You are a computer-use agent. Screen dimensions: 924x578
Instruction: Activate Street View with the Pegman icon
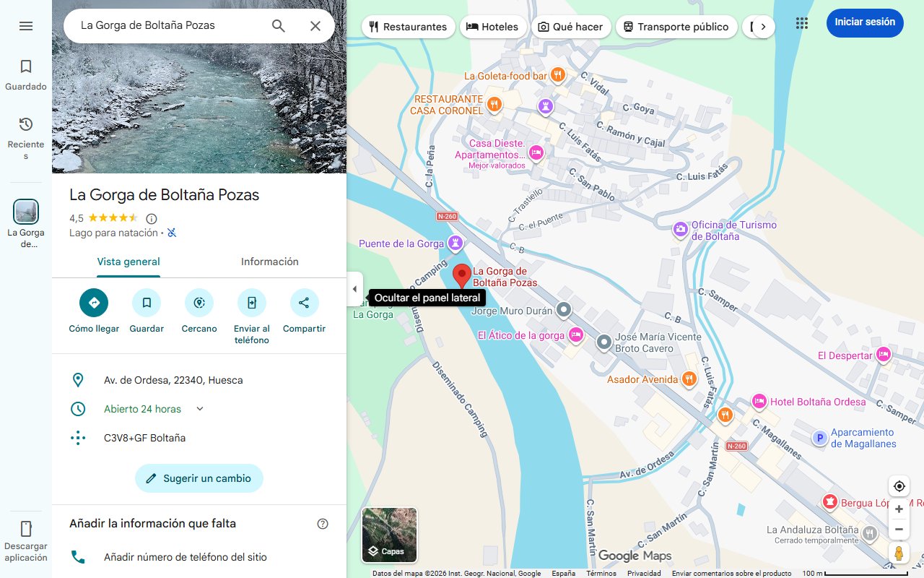pyautogui.click(x=899, y=553)
